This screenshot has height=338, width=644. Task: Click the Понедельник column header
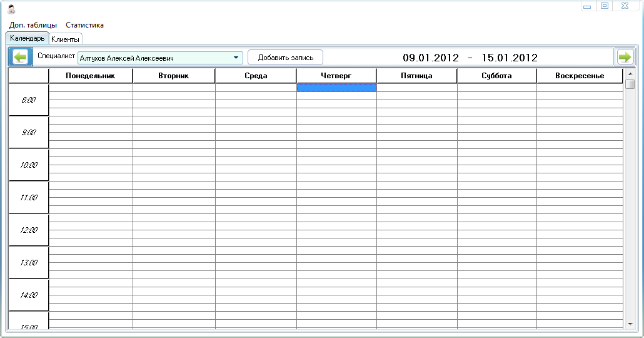91,76
